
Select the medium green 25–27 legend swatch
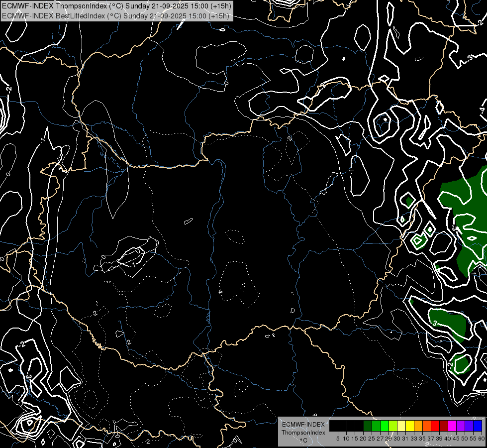point(376,426)
